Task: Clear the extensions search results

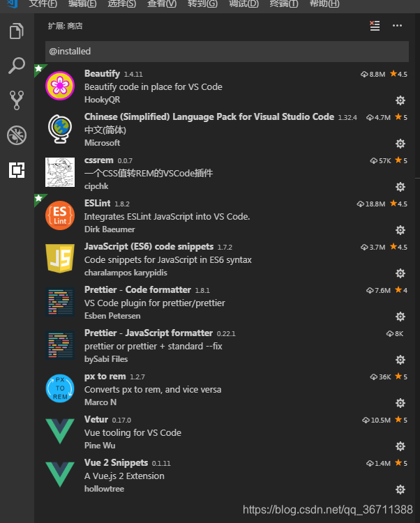Action: pyautogui.click(x=375, y=26)
